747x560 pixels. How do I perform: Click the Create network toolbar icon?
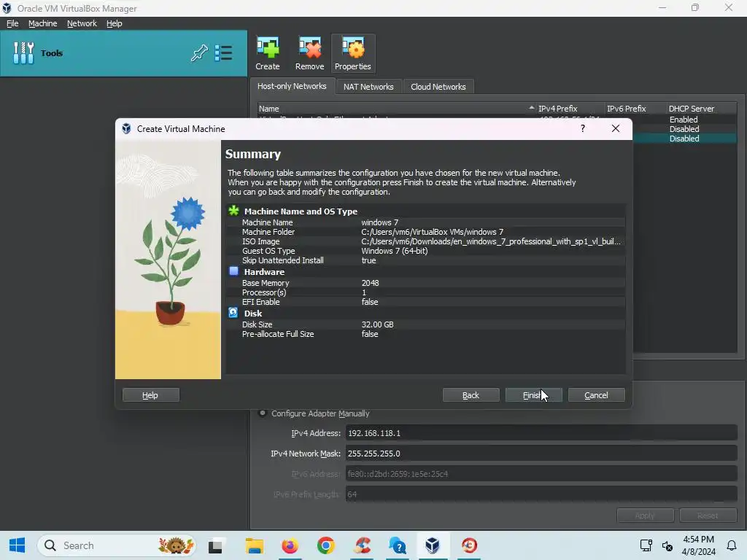267,53
